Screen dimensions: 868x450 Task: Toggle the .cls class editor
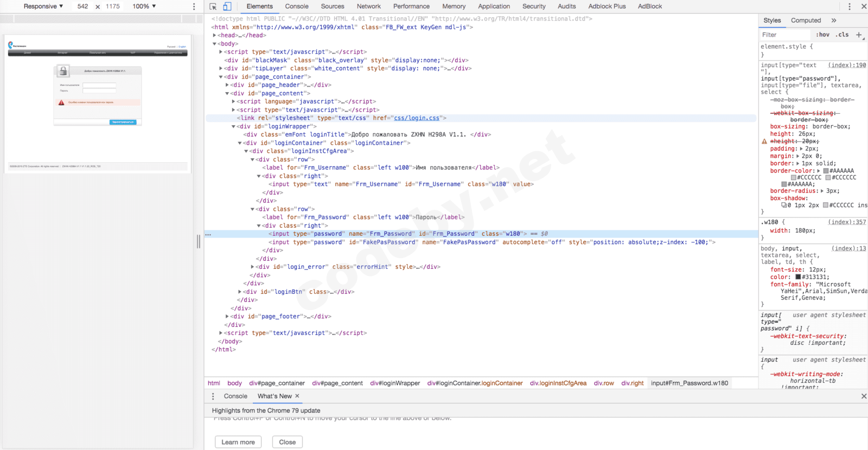click(x=843, y=35)
